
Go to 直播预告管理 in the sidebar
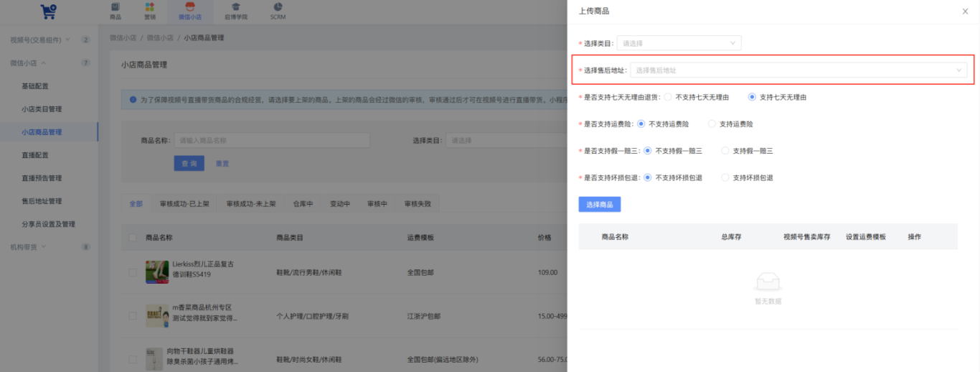point(42,178)
